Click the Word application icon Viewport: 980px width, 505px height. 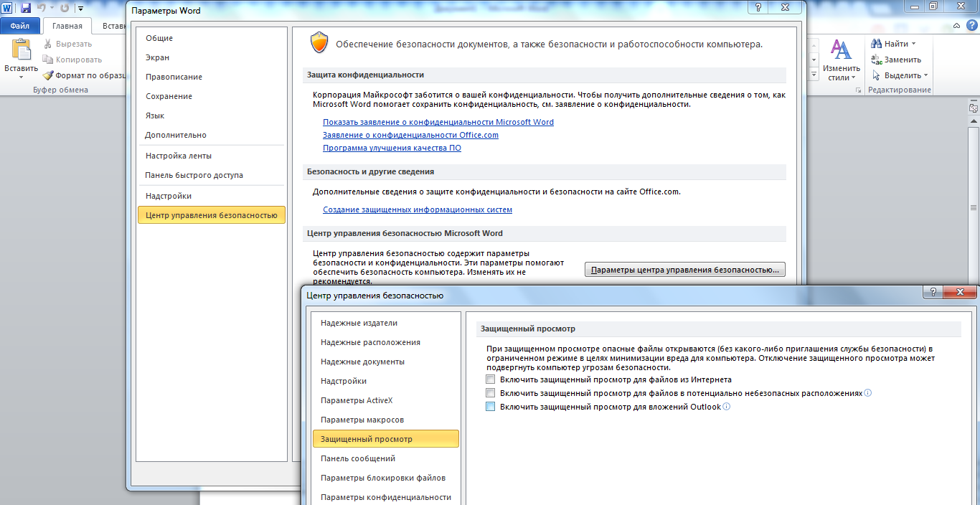[x=8, y=9]
